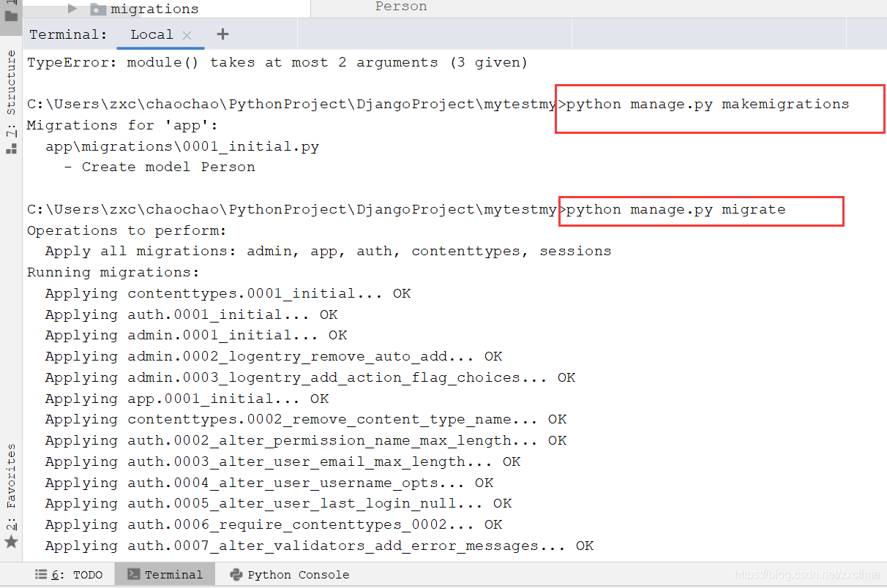Click 'Running migrations:' line

[x=113, y=273]
